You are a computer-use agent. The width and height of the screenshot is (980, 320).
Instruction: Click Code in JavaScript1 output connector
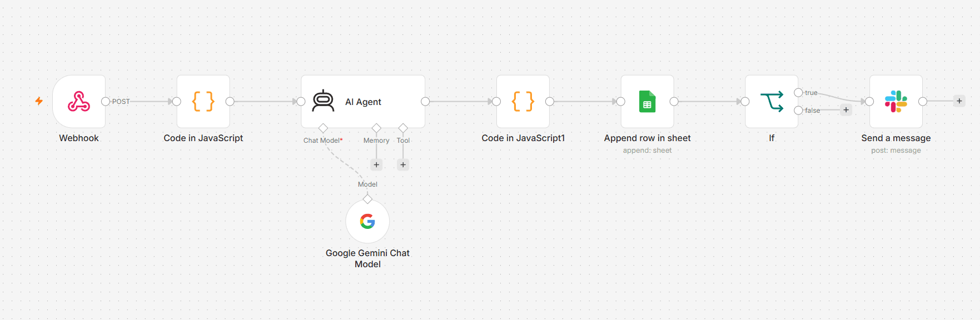point(549,102)
